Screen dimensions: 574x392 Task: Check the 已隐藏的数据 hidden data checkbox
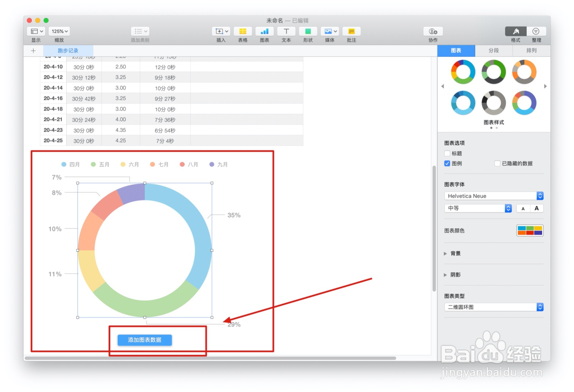tap(497, 163)
